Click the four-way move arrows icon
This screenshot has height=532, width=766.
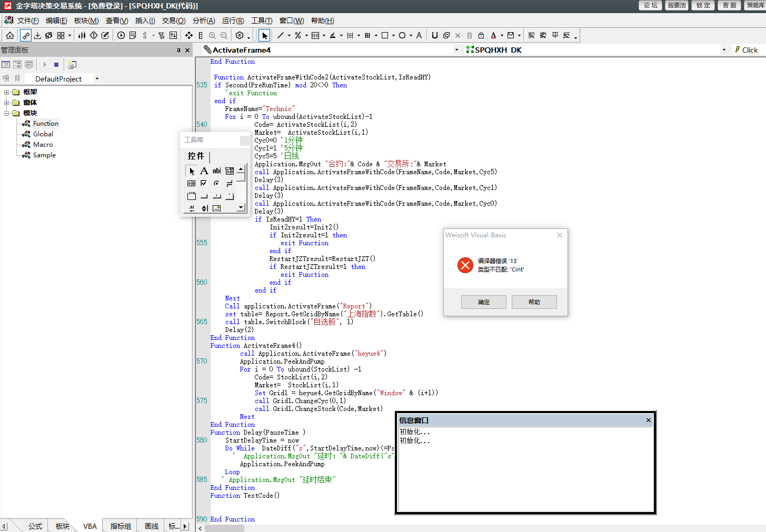coord(189,35)
